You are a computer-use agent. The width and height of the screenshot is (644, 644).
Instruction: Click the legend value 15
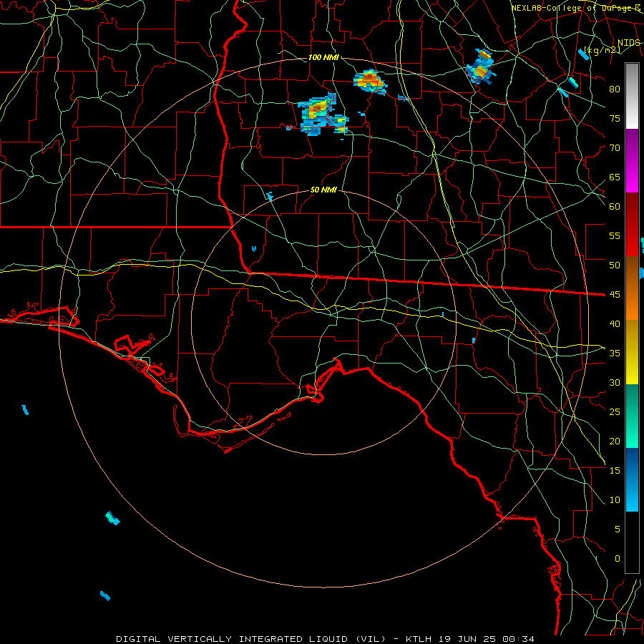(x=615, y=471)
